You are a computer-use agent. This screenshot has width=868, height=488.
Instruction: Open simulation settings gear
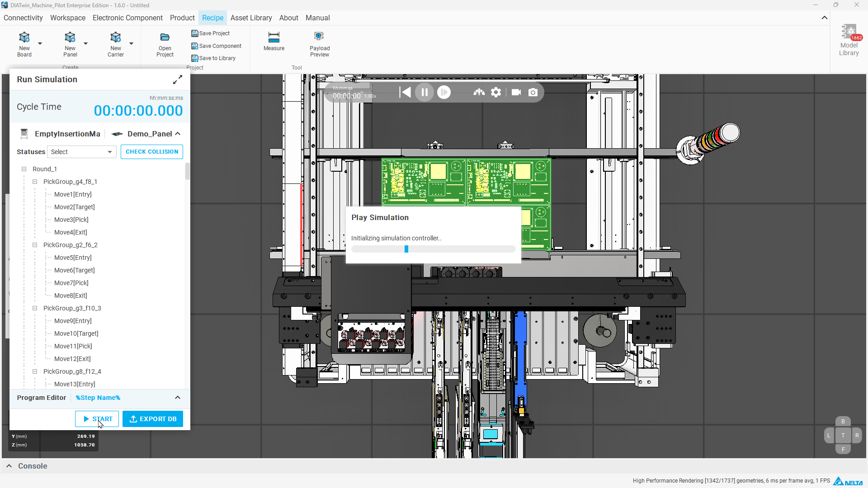click(496, 92)
